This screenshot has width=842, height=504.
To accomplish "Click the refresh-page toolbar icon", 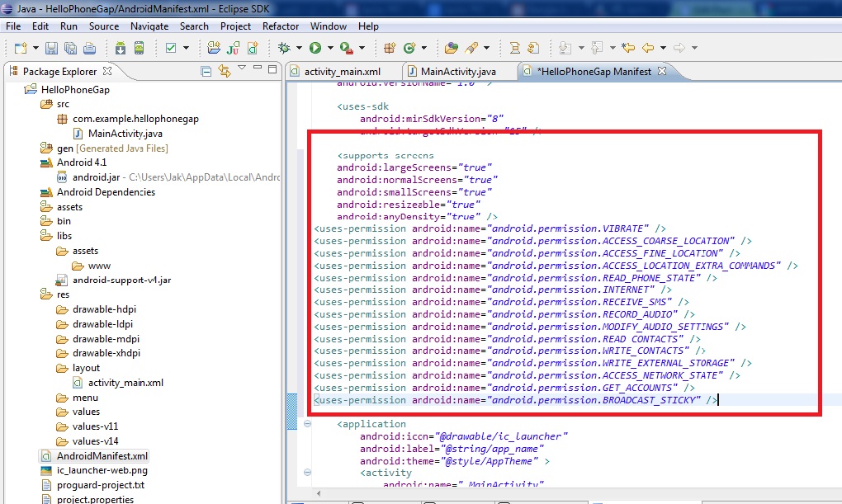I will [533, 48].
